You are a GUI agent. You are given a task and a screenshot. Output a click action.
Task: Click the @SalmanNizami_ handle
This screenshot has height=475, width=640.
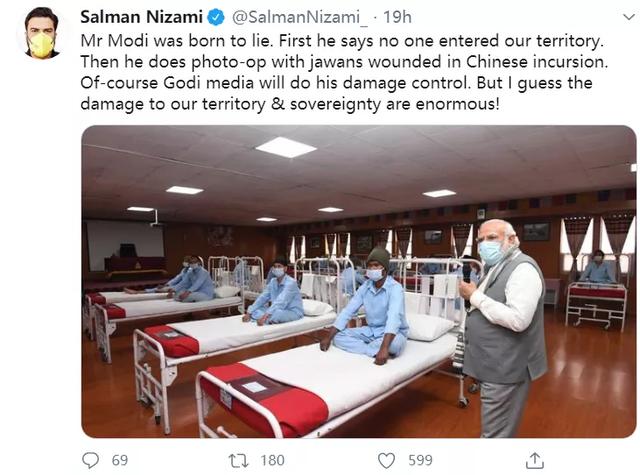(313, 18)
